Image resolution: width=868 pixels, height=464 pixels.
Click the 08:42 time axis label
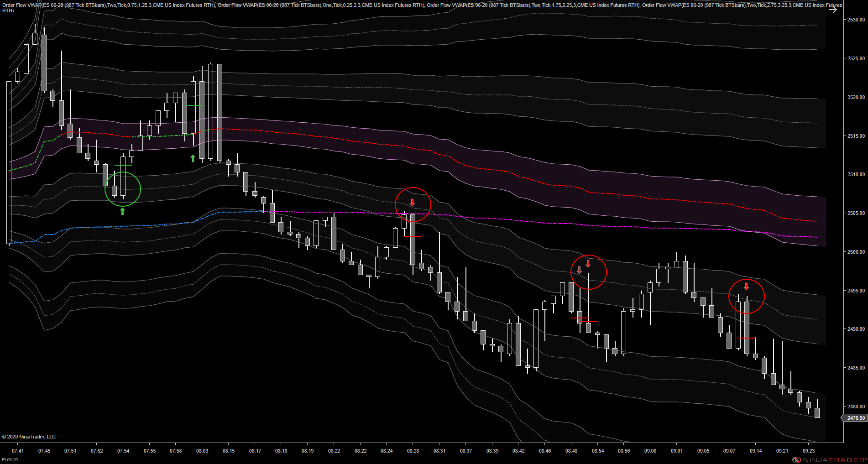(x=518, y=451)
